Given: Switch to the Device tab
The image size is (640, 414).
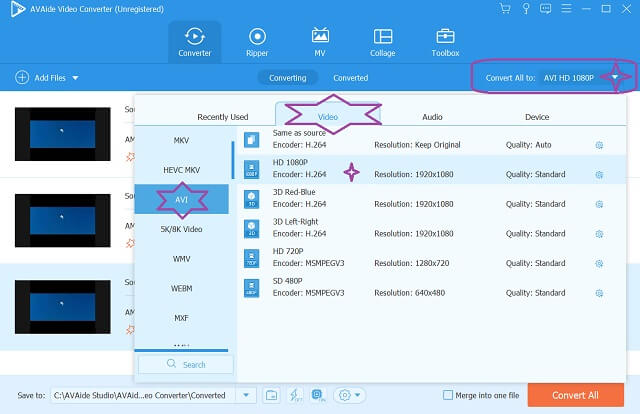Looking at the screenshot, I should click(x=537, y=117).
